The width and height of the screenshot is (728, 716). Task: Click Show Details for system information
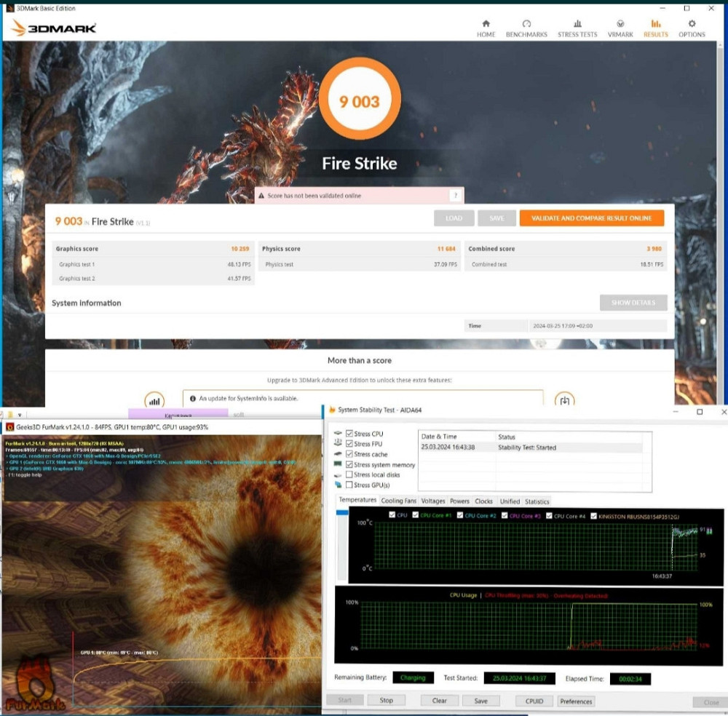tap(633, 303)
